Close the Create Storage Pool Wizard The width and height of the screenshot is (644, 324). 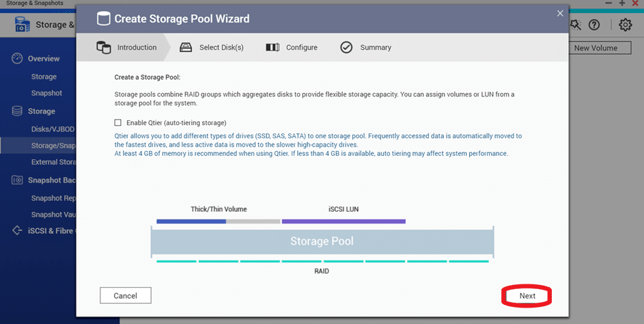point(560,14)
